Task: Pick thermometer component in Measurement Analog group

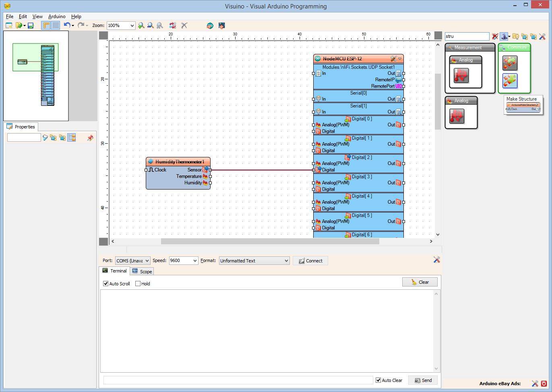Action: tap(461, 76)
